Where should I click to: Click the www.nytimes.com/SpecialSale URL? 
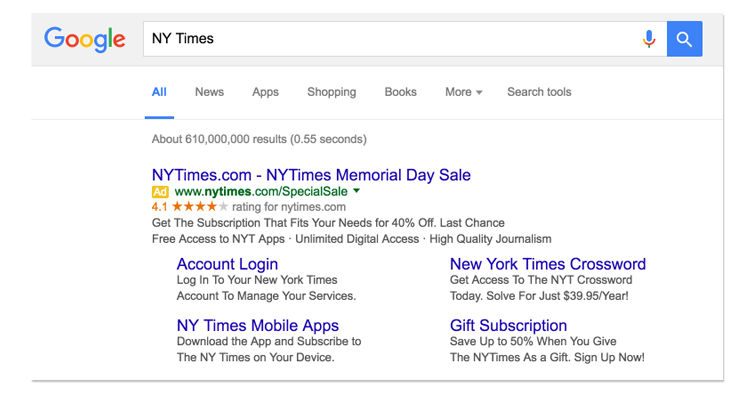(x=261, y=191)
